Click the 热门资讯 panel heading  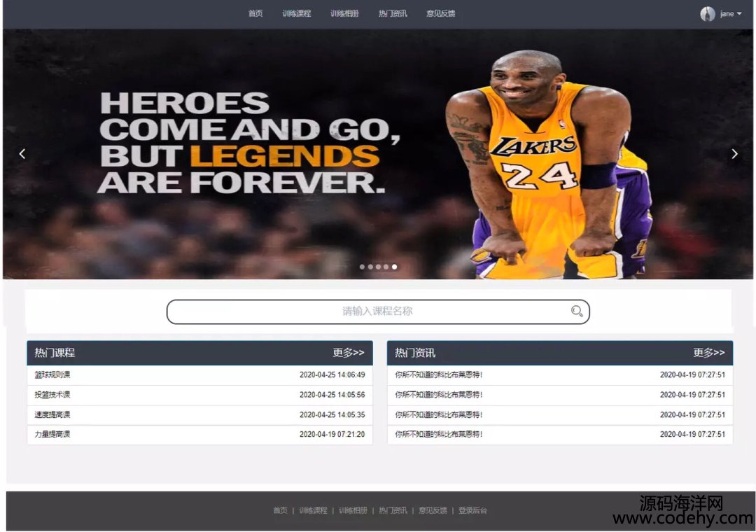coord(415,353)
